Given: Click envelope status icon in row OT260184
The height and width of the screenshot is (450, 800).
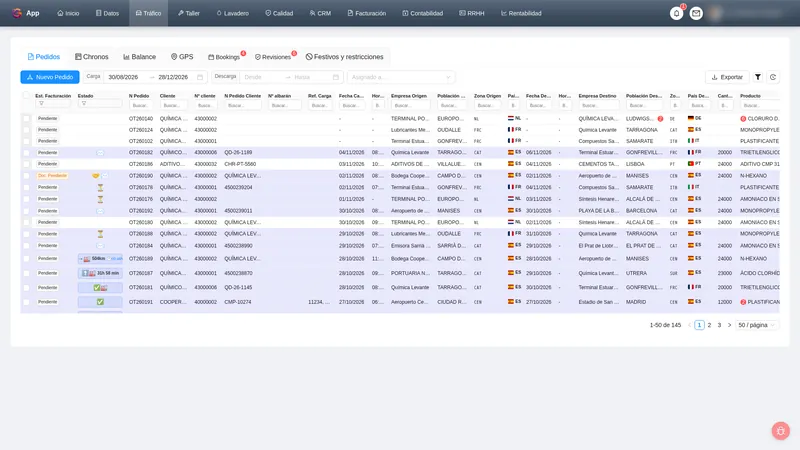Looking at the screenshot, I should 100,245.
